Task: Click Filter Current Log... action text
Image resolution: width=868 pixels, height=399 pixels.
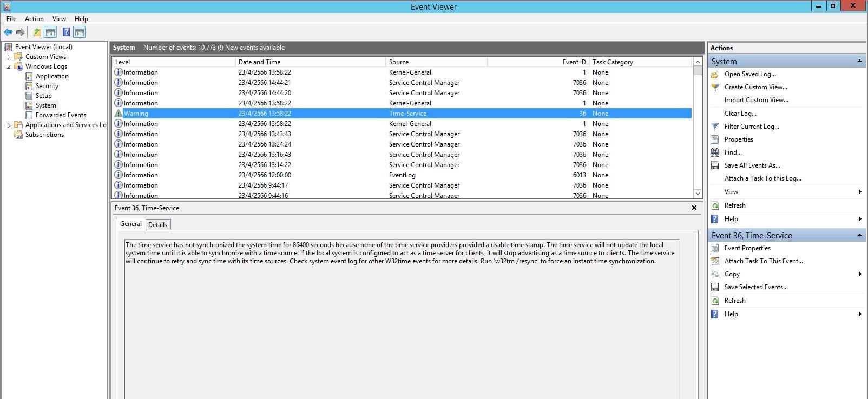Action: coord(752,127)
